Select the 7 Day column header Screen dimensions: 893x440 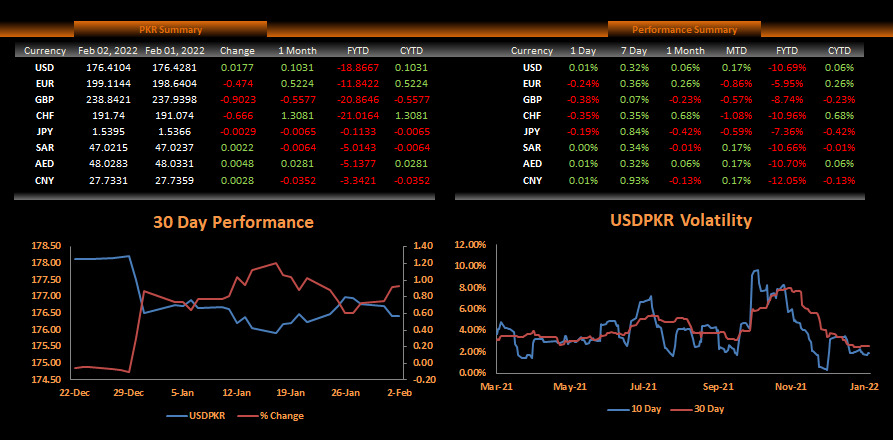pos(634,50)
